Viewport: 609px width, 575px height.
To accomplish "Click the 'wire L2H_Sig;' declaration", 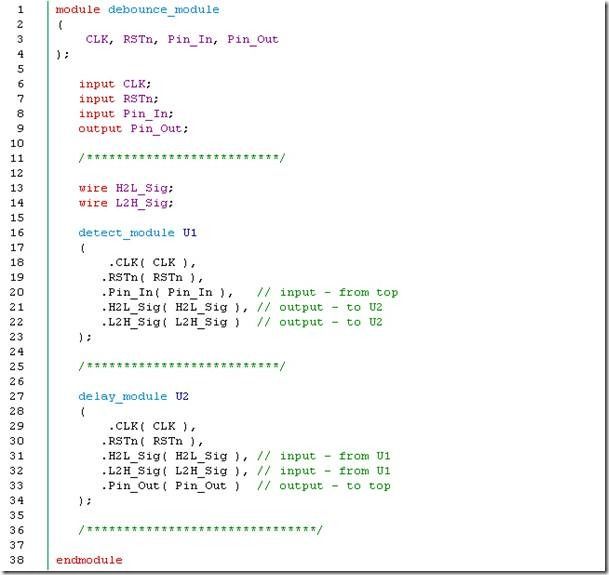I will tap(126, 203).
